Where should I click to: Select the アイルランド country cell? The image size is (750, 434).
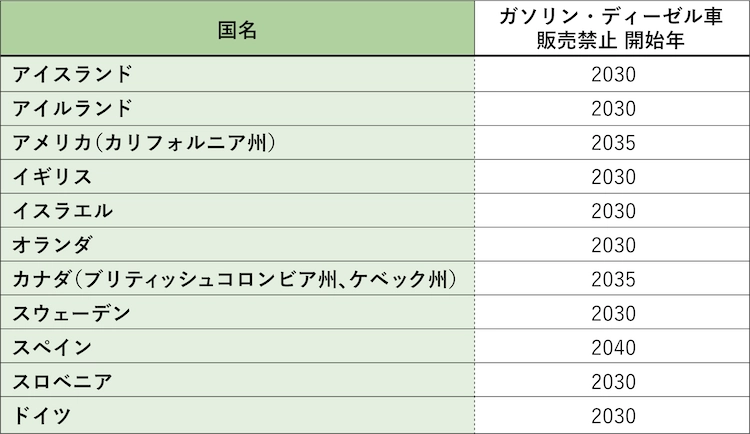237,109
